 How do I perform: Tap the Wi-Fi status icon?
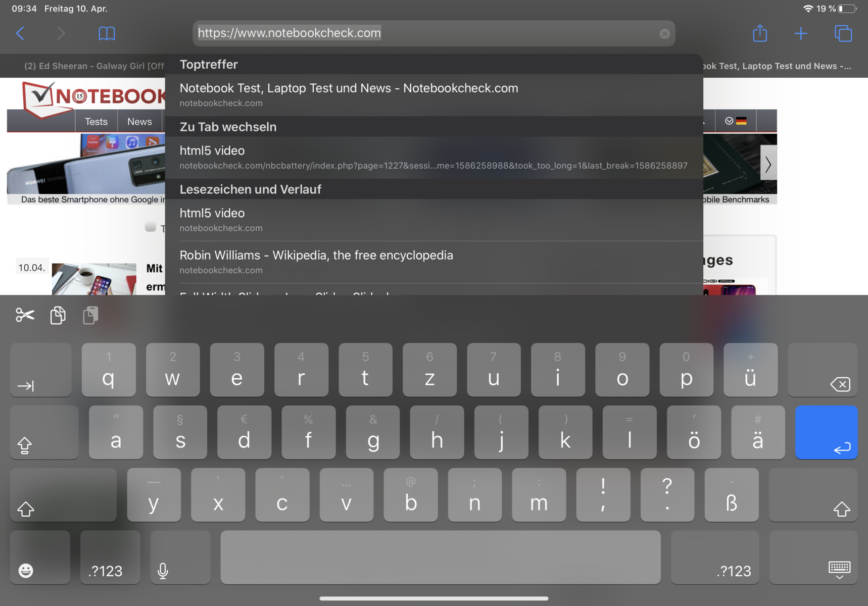[x=808, y=9]
